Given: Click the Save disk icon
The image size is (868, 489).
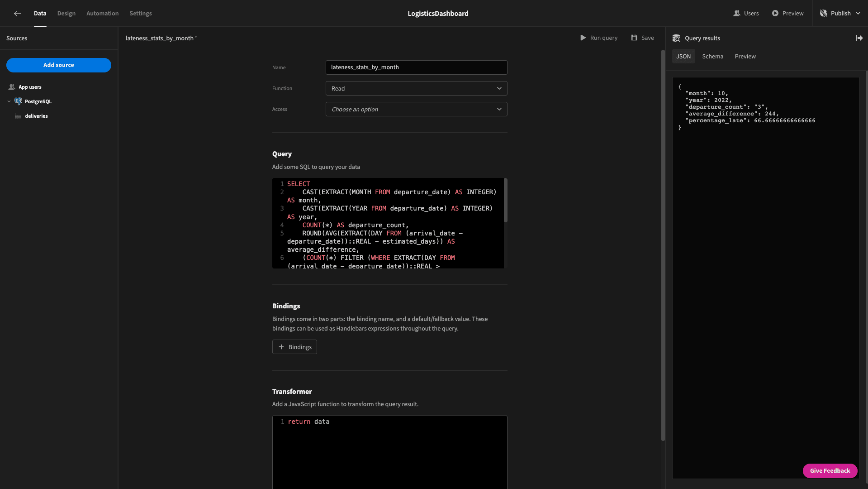Looking at the screenshot, I should (634, 38).
